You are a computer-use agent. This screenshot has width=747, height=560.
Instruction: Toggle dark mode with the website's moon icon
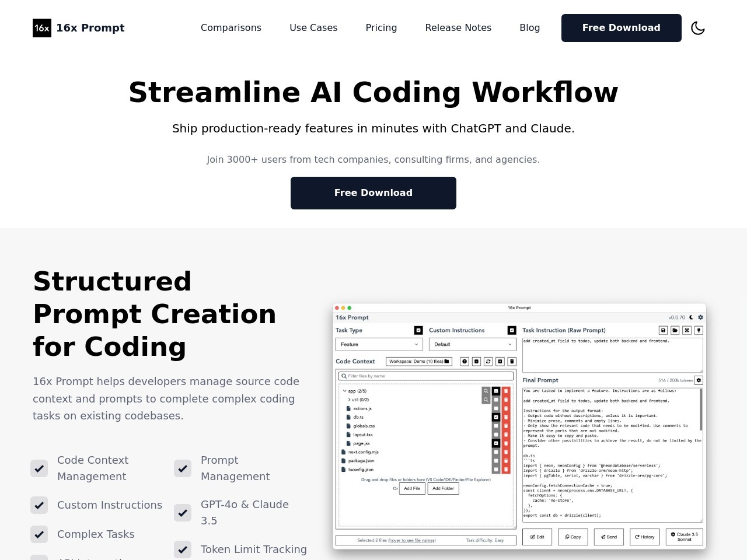[698, 28]
